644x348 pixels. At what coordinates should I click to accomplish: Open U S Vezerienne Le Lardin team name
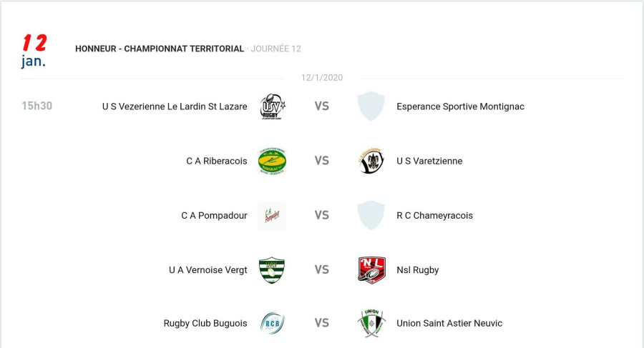tap(175, 106)
